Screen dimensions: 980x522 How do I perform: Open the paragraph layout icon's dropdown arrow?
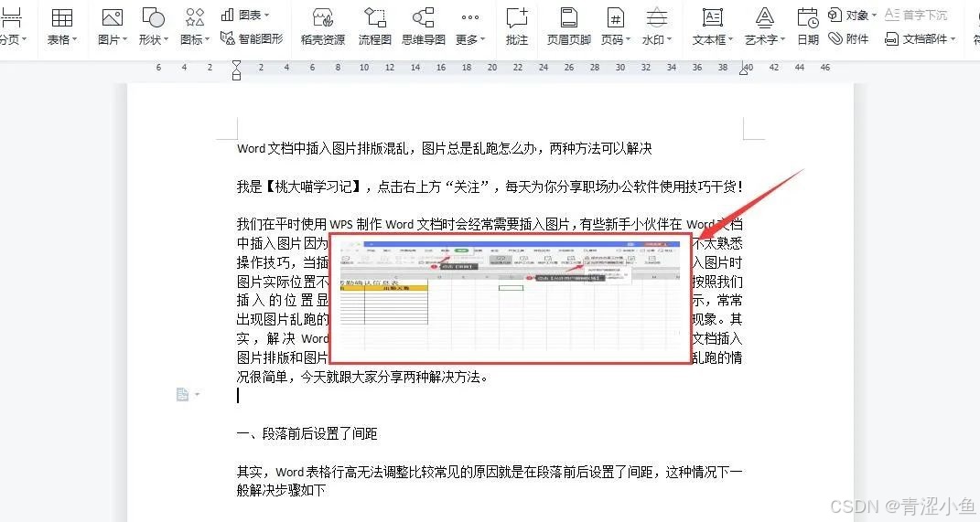198,394
